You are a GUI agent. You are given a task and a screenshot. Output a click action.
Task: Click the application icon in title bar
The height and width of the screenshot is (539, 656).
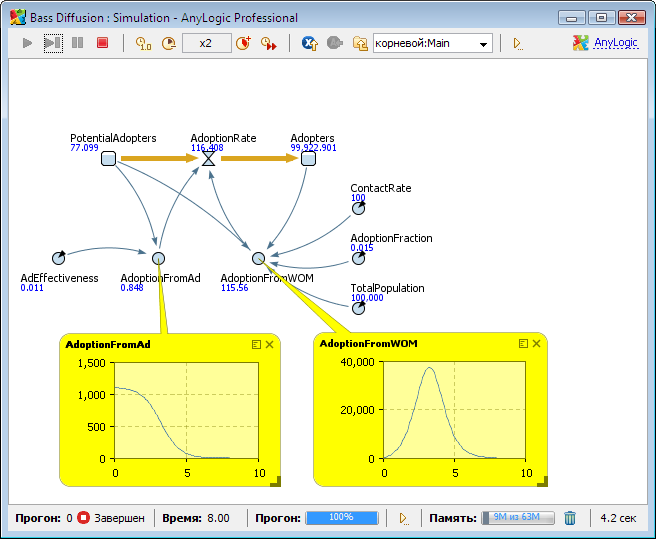[x=18, y=18]
